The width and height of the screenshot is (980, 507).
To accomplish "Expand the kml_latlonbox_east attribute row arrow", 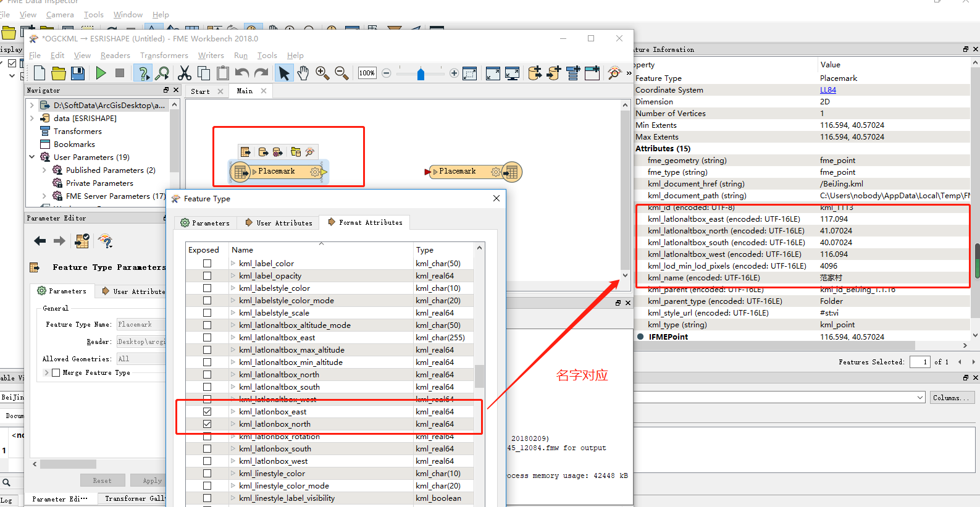I will (x=233, y=411).
